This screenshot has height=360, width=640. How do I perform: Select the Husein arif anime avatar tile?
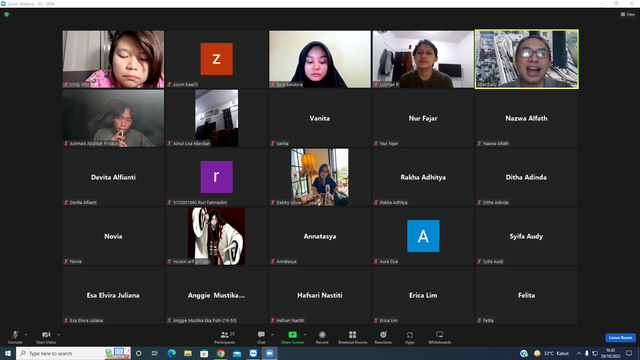coord(216,236)
